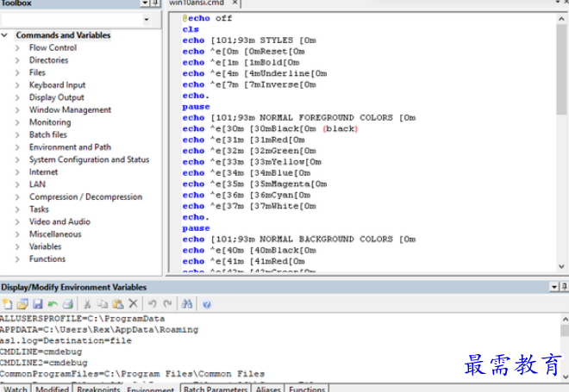Click the Delete X icon in toolbar
The height and width of the screenshot is (392, 569).
(133, 303)
